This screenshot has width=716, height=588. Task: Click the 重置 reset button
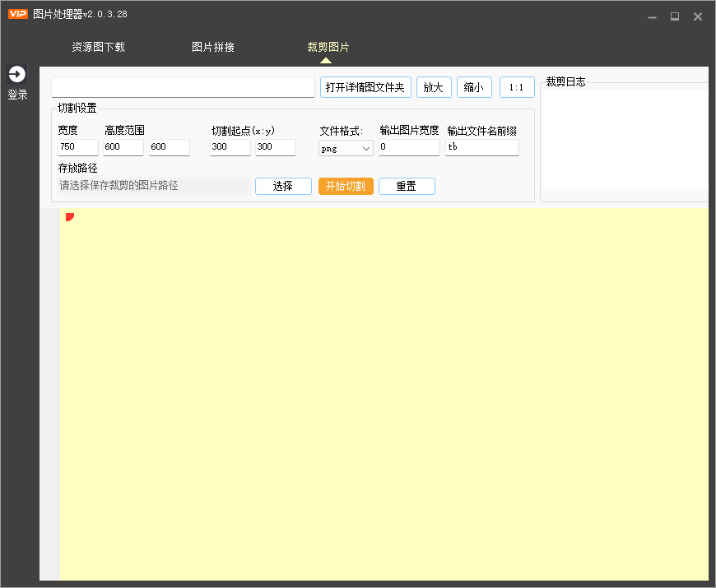407,186
